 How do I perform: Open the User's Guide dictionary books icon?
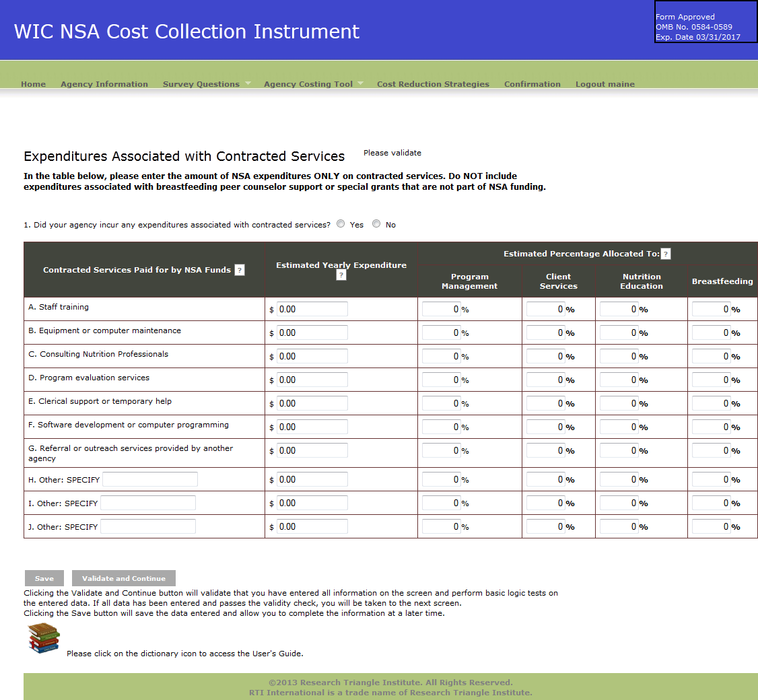tap(44, 638)
